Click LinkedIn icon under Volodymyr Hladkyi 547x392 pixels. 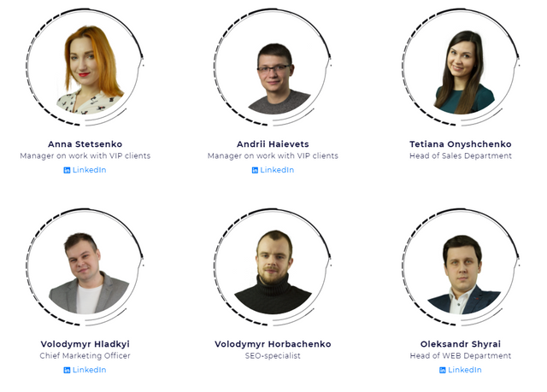tap(67, 370)
